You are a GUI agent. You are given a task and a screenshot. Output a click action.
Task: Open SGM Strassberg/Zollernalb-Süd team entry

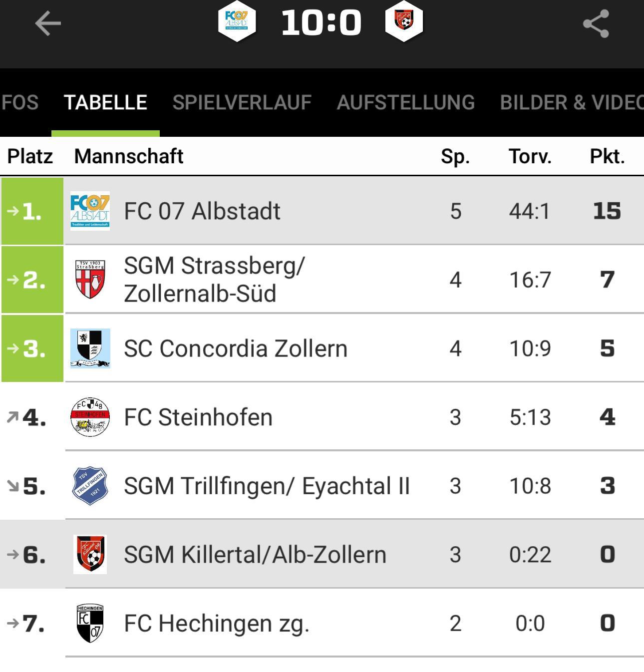214,279
